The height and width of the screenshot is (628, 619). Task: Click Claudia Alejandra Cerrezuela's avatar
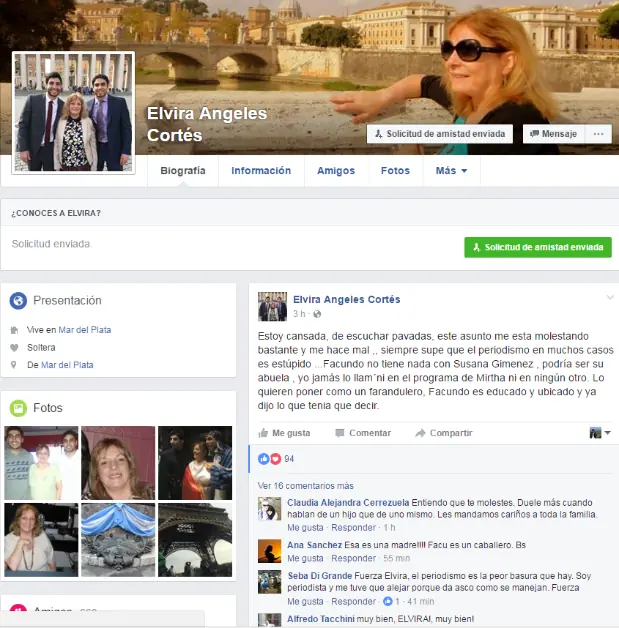[269, 509]
